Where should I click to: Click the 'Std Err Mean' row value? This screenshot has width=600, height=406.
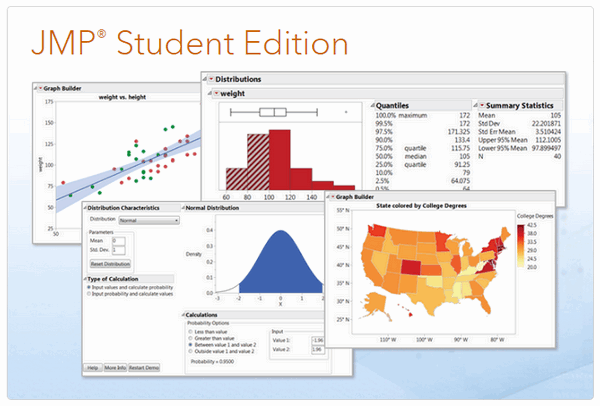[548, 132]
